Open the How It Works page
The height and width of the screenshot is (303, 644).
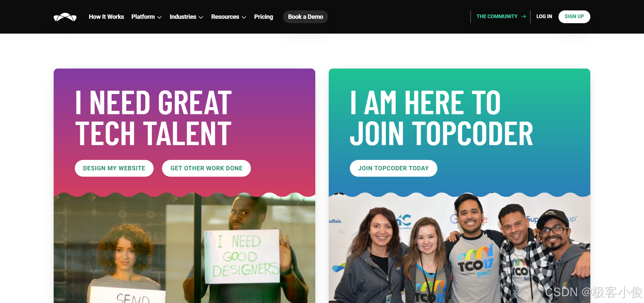(106, 17)
